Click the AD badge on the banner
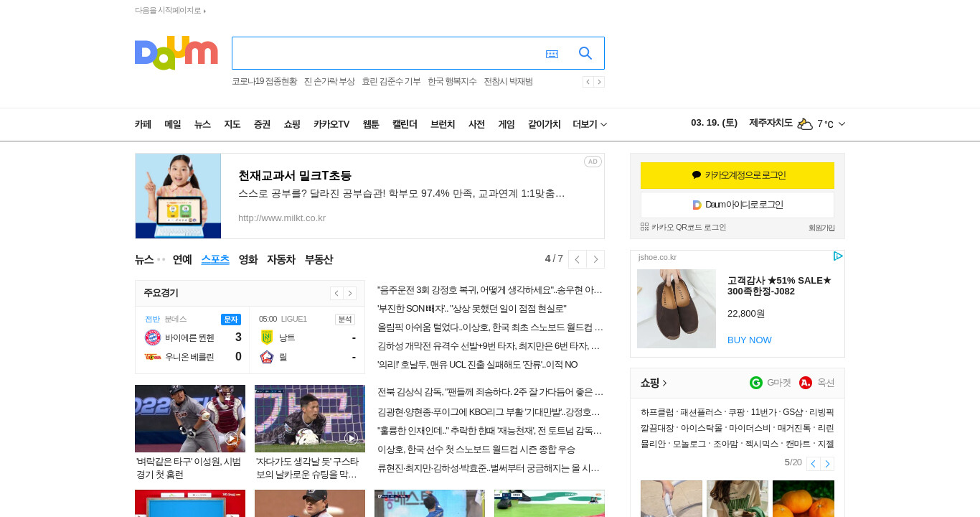The height and width of the screenshot is (517, 980). [593, 162]
